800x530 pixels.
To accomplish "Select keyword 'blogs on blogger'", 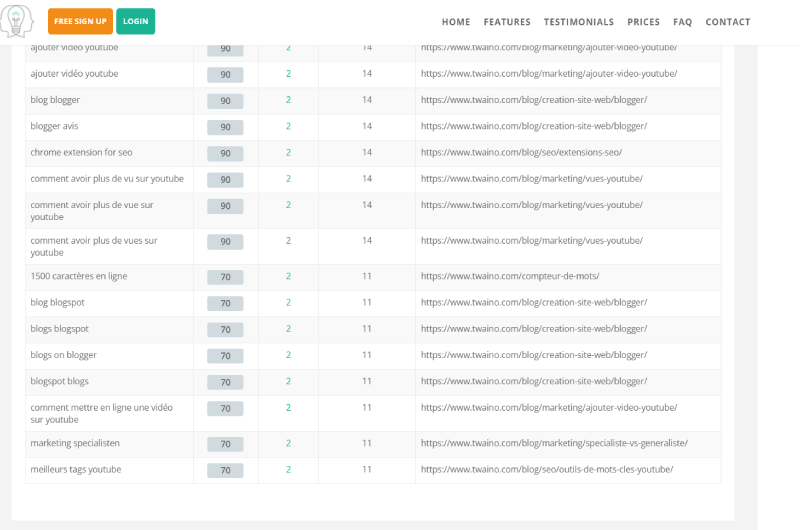I will click(63, 355).
